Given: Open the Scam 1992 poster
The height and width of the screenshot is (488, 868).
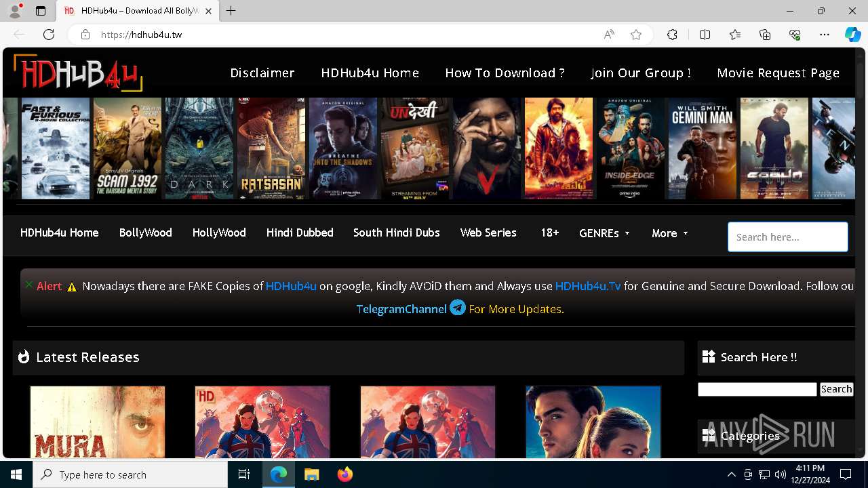Looking at the screenshot, I should click(x=127, y=148).
